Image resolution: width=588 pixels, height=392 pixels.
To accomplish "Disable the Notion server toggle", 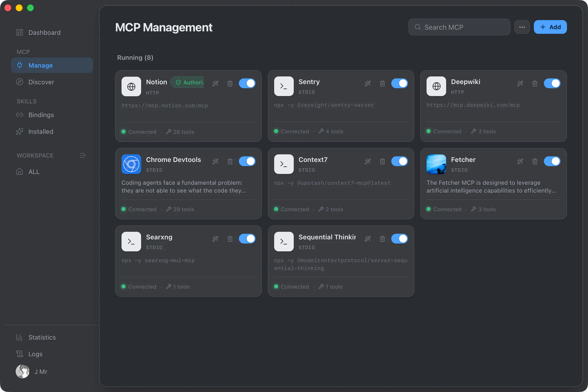I will coord(247,84).
